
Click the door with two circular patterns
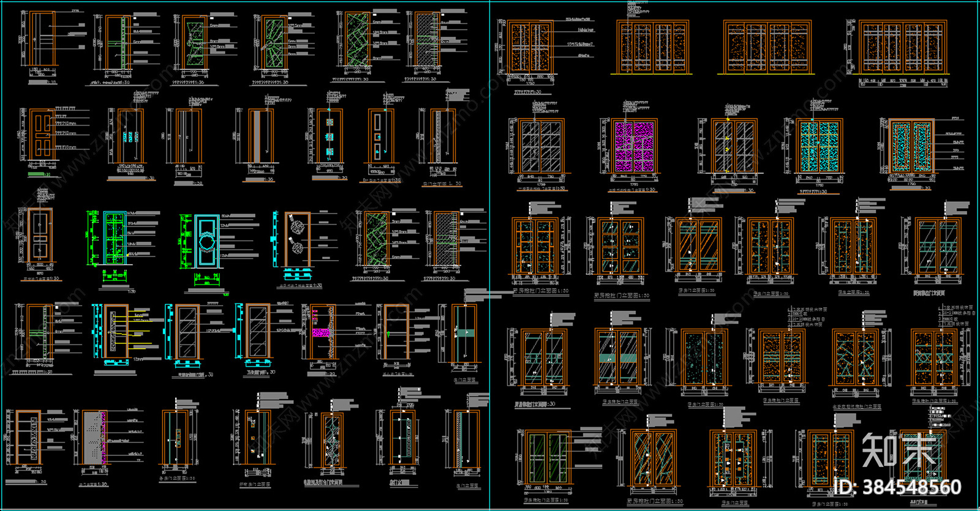pos(297,240)
